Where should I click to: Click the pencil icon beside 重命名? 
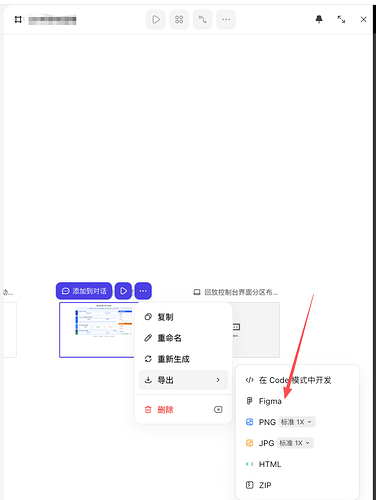[148, 338]
